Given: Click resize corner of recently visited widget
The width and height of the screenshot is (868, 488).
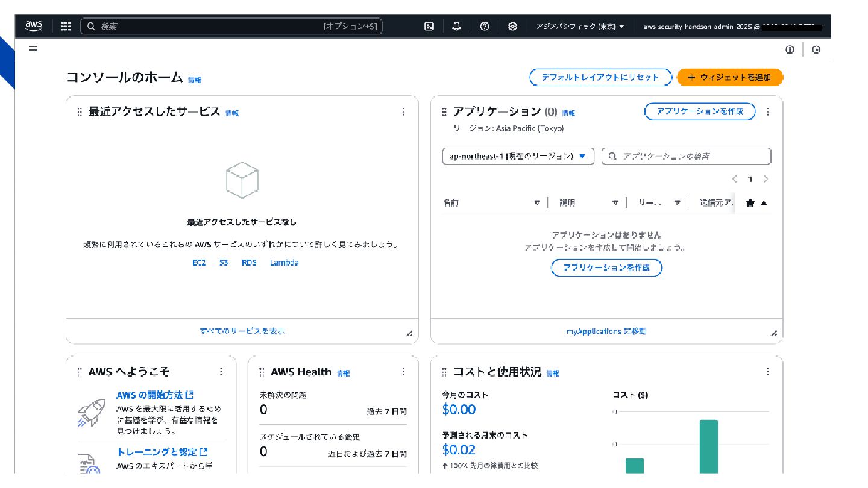Looking at the screenshot, I should 409,333.
